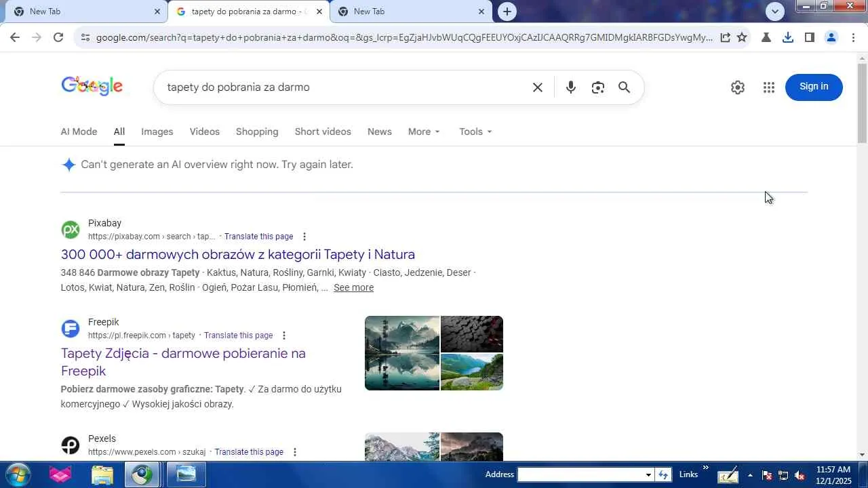Select the tapety do pobrania search tab
The height and width of the screenshot is (488, 868).
(x=249, y=12)
